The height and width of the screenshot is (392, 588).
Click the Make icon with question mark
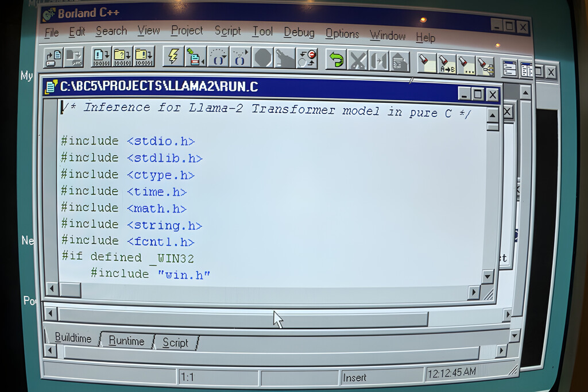pos(122,56)
